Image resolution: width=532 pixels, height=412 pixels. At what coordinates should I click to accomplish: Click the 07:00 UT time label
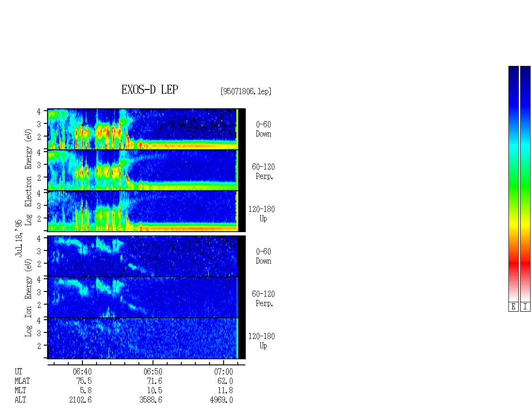pos(223,372)
